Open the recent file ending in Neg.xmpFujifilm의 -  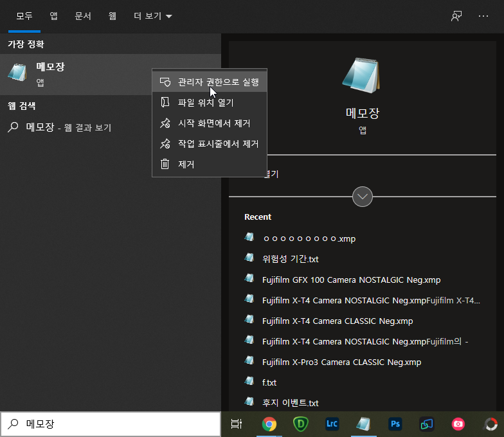(x=363, y=341)
